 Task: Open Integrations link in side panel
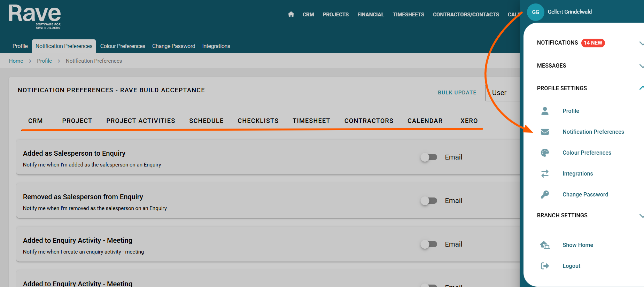[578, 173]
